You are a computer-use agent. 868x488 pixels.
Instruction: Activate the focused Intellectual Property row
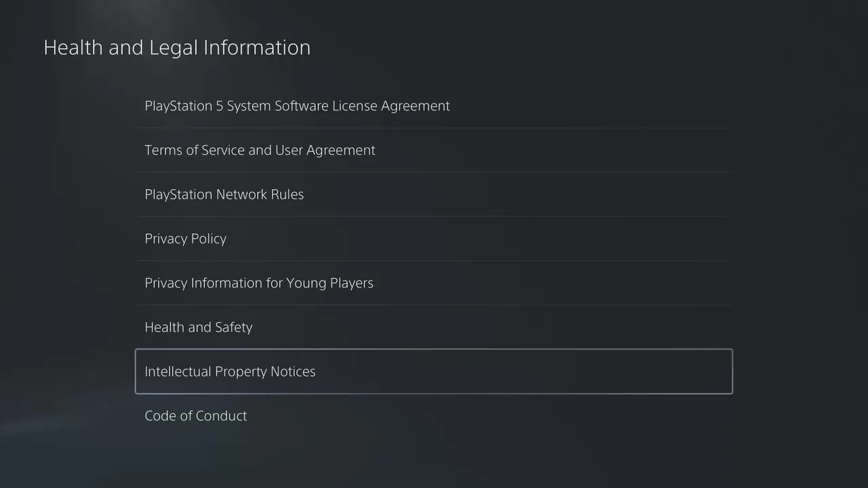(x=434, y=371)
